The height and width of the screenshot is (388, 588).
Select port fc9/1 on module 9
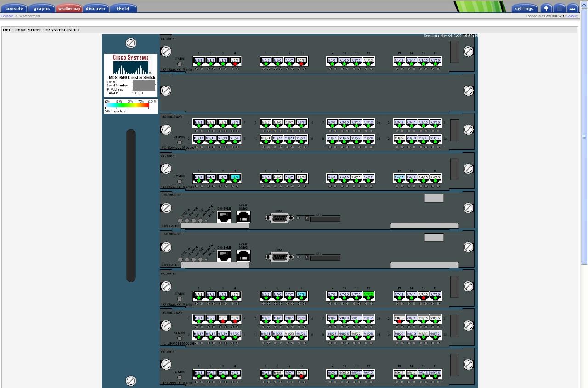point(199,374)
